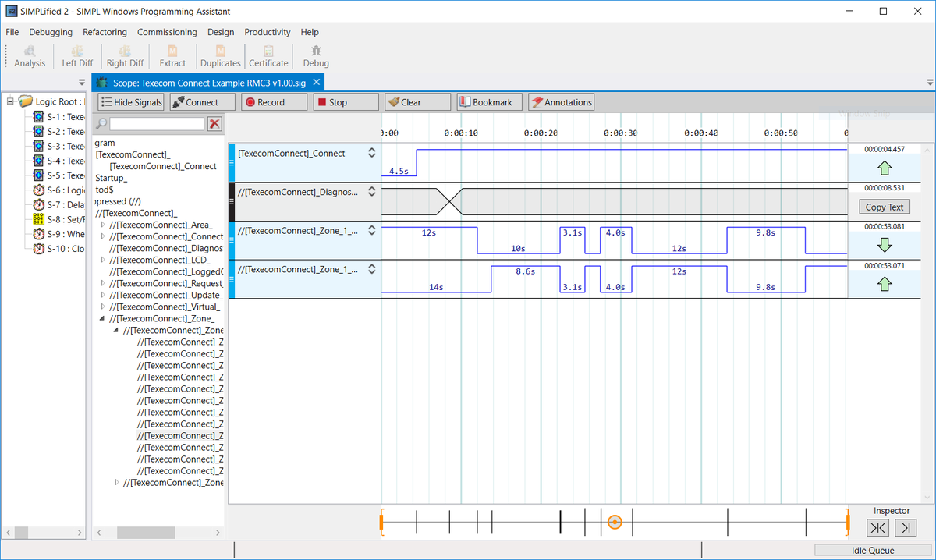The width and height of the screenshot is (936, 560).
Task: Click the signal search input field
Action: click(x=156, y=124)
